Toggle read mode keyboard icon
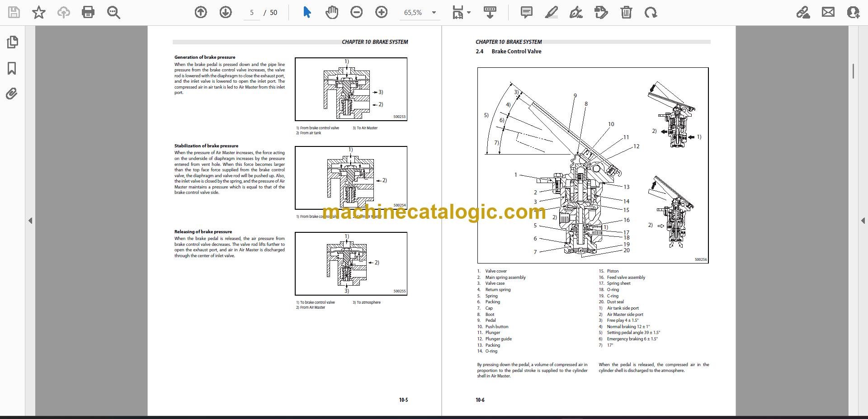 (x=490, y=12)
